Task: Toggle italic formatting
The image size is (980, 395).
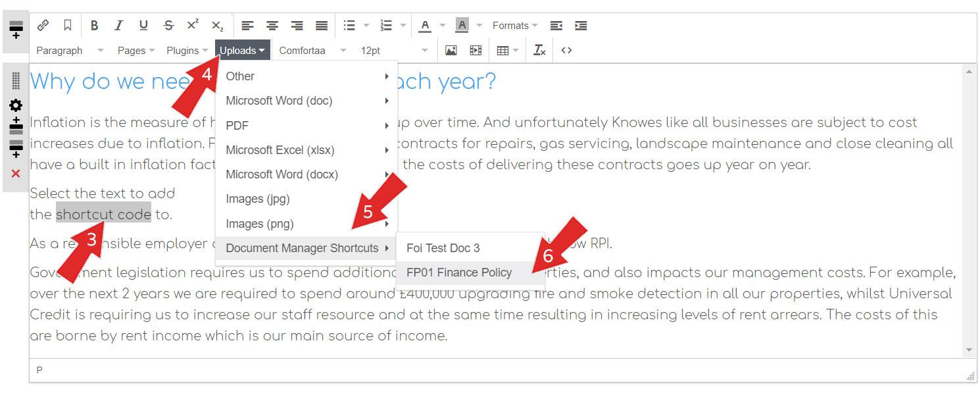Action: [118, 25]
